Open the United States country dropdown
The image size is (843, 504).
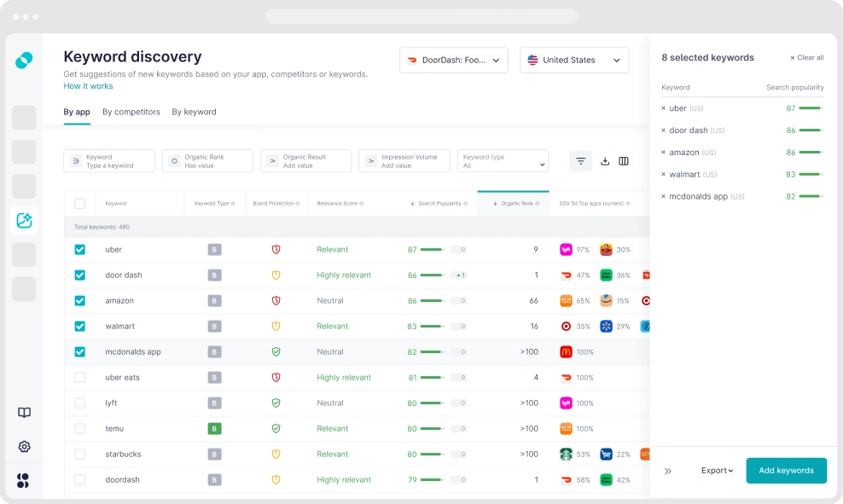coord(574,61)
